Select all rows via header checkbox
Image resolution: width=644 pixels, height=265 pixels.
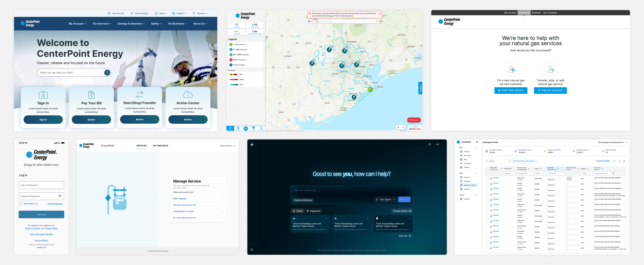point(487,169)
